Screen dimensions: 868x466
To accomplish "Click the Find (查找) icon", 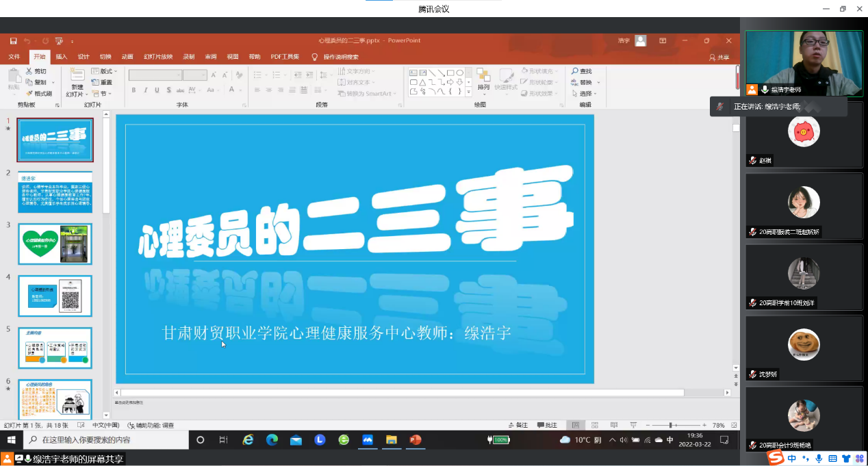I will [583, 71].
